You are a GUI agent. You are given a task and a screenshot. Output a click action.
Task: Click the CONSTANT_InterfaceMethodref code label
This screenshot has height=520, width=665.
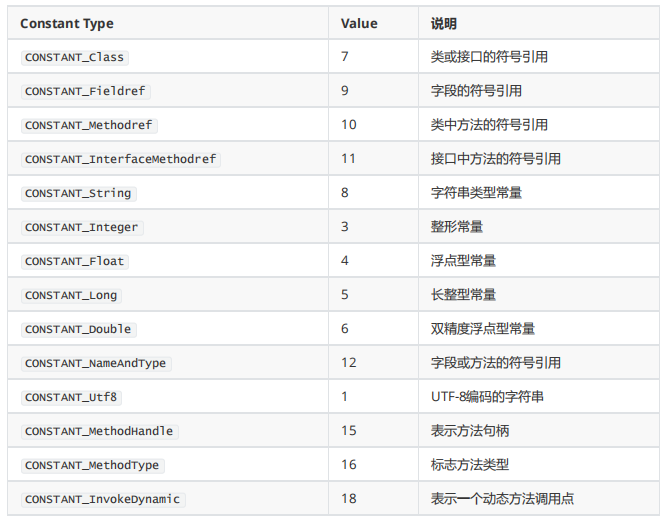(120, 159)
